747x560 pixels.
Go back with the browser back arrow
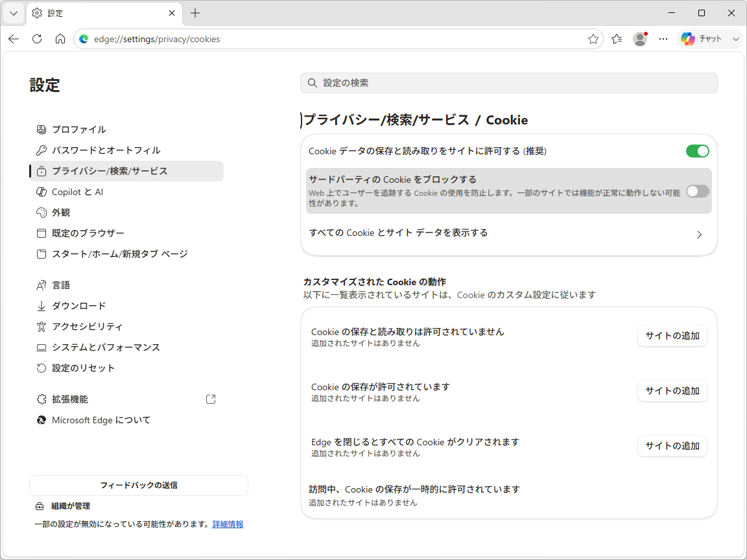coord(14,39)
